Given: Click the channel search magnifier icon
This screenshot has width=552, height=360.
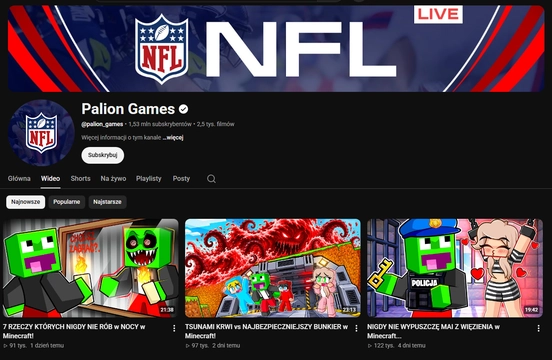Looking at the screenshot, I should 211,179.
